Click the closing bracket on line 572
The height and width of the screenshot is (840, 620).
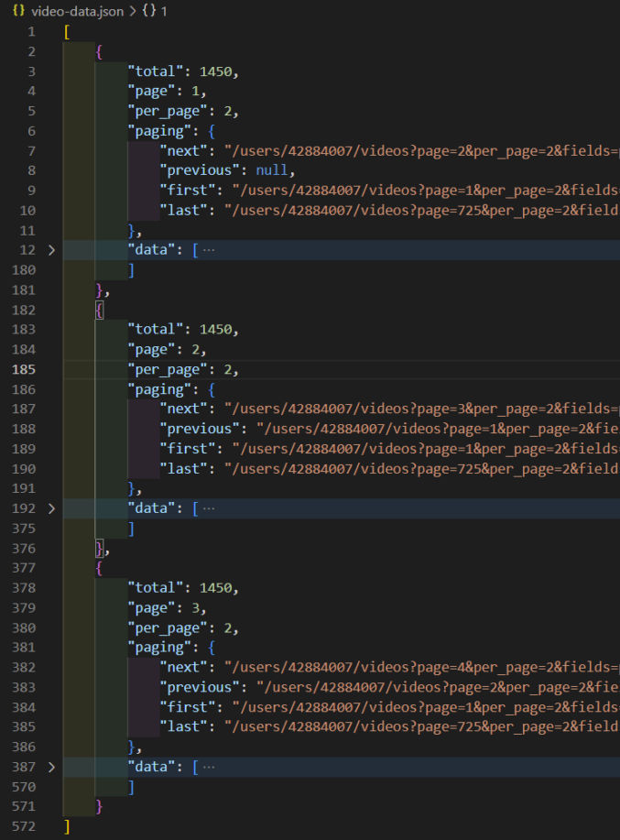tap(67, 826)
